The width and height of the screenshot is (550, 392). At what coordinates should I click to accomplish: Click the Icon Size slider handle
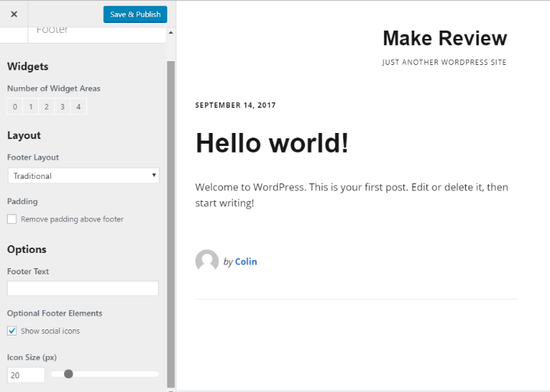click(69, 374)
